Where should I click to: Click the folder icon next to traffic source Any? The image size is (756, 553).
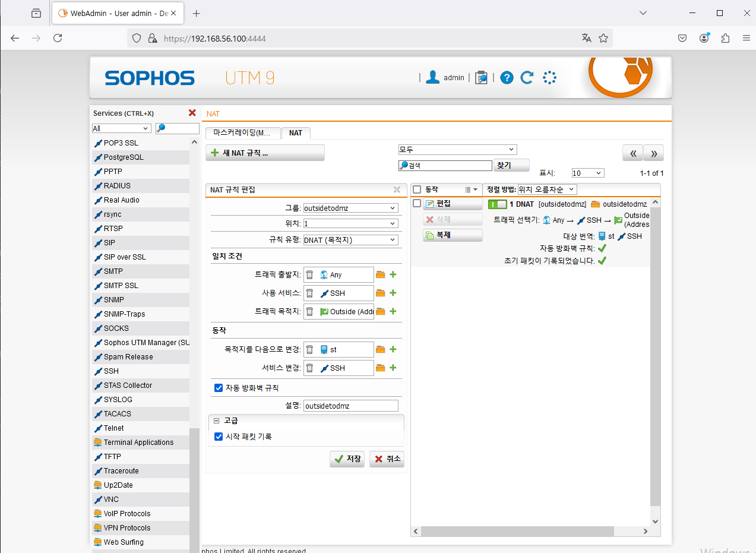381,274
